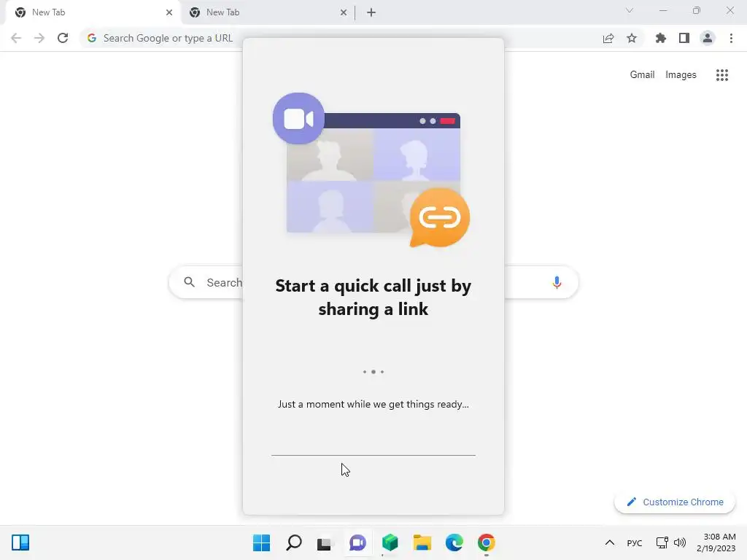
Task: Switch to the second New Tab
Action: click(x=267, y=12)
